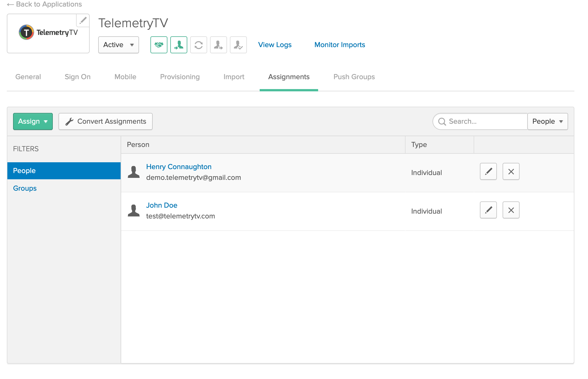The height and width of the screenshot is (379, 588).
Task: Edit Henry Connaughton's assignment
Action: click(488, 171)
